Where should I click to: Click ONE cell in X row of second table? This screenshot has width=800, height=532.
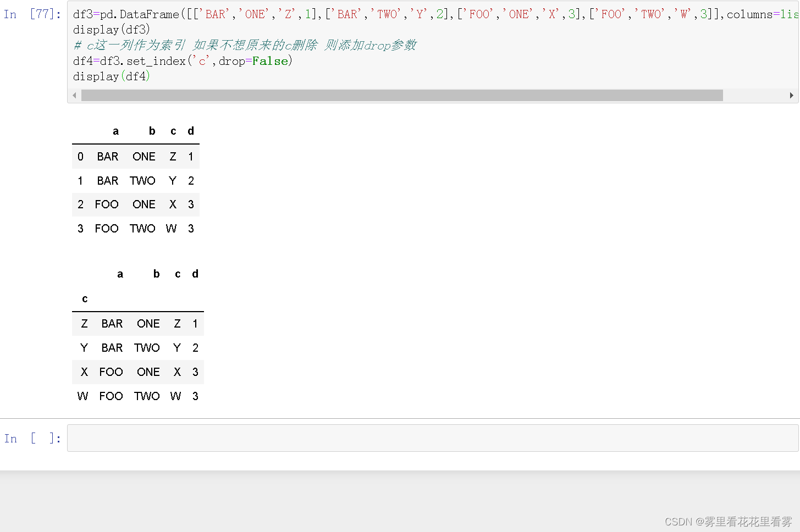point(148,372)
